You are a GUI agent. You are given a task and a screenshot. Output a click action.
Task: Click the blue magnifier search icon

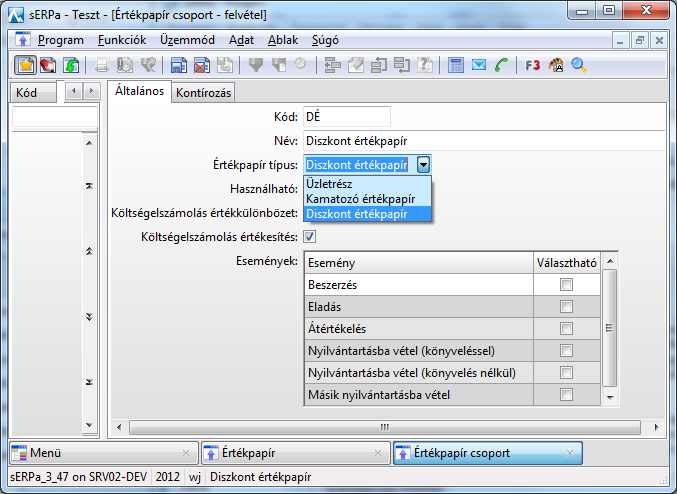point(579,65)
